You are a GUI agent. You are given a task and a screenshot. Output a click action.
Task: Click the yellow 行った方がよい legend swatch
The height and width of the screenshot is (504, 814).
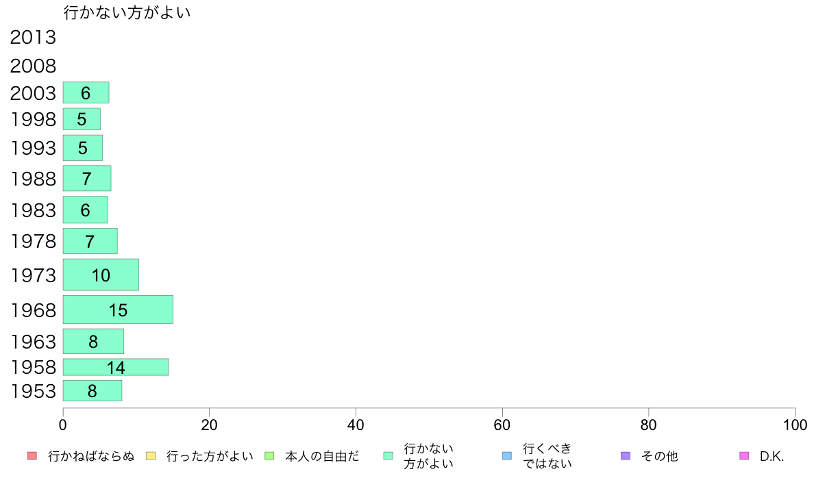click(151, 456)
